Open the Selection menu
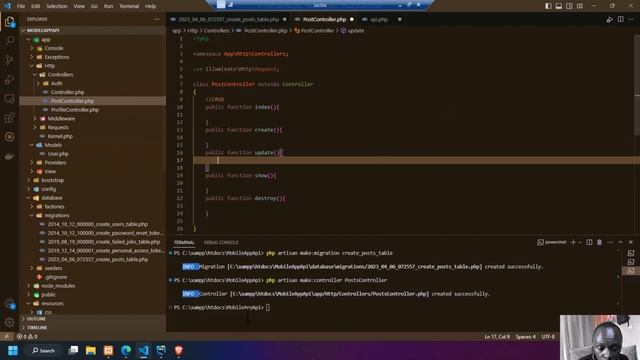This screenshot has height=360, width=640. [56, 6]
